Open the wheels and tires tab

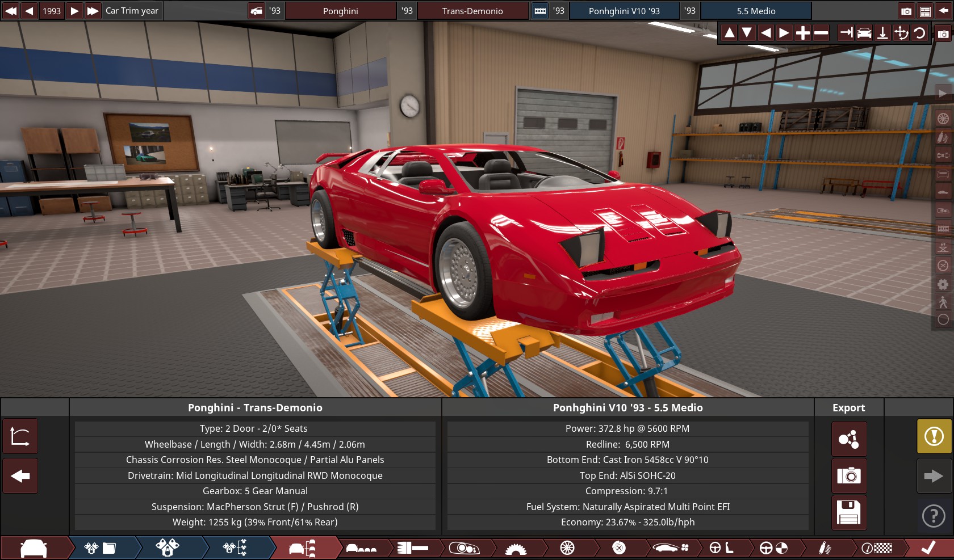tap(567, 548)
